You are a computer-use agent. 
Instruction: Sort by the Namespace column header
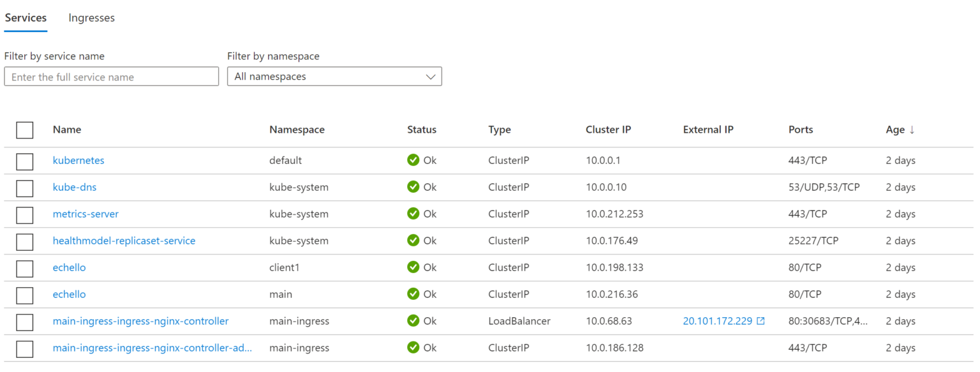[297, 130]
